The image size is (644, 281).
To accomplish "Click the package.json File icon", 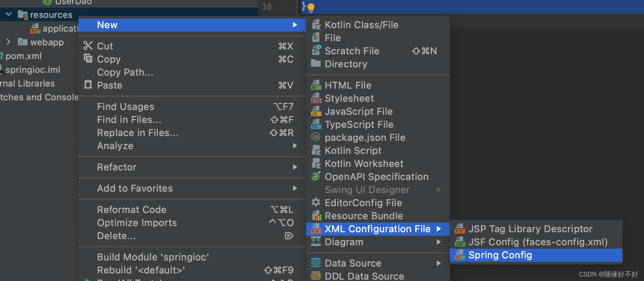I will [x=316, y=137].
